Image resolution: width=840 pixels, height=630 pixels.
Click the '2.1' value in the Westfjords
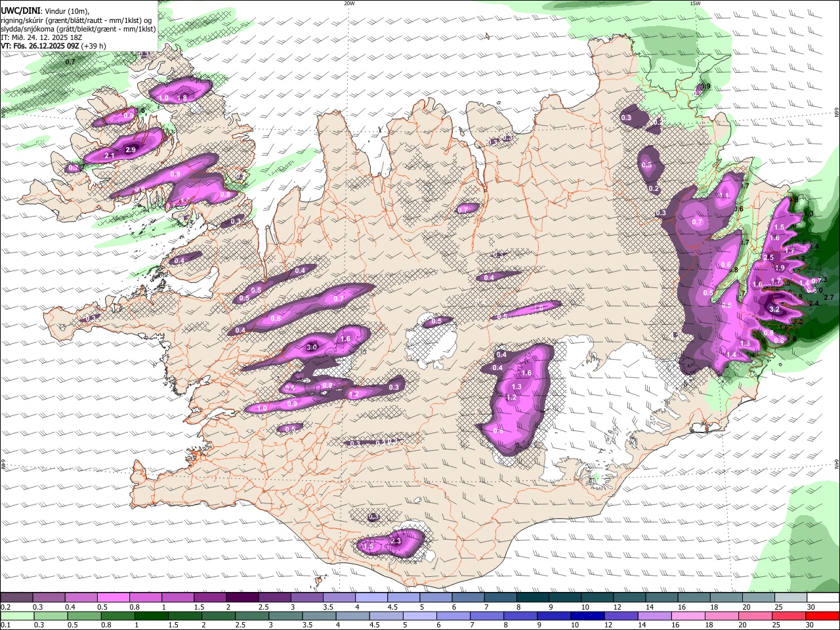point(110,156)
